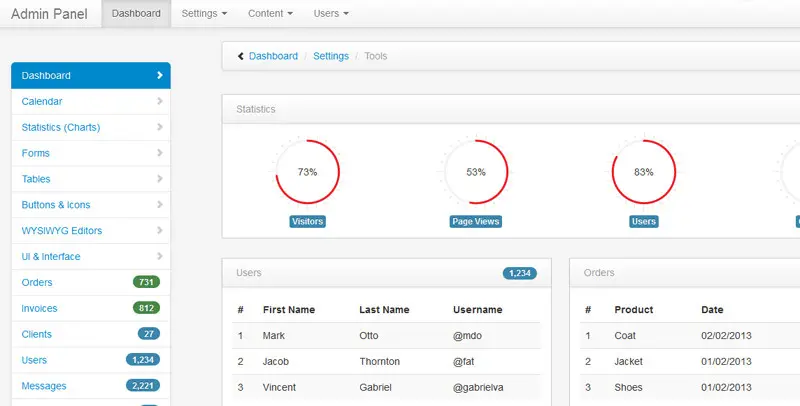Click the 73% Visitors circular gauge
Screen dimensions: 800x406
308,172
